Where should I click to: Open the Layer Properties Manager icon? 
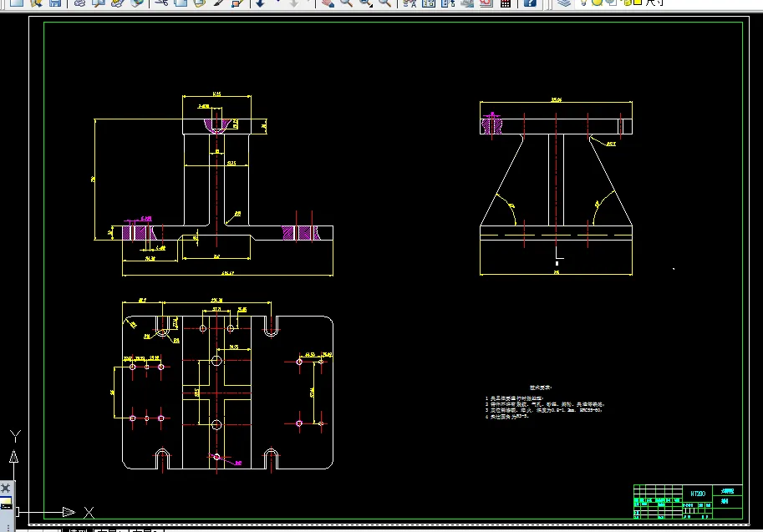click(564, 3)
